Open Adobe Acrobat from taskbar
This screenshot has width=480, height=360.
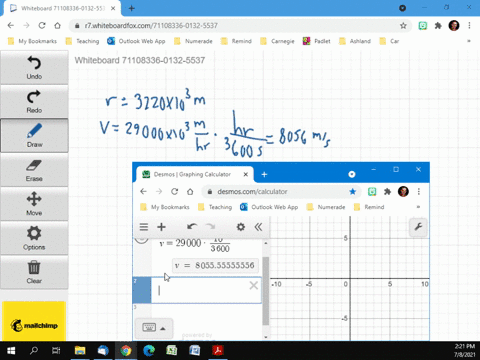click(218, 351)
